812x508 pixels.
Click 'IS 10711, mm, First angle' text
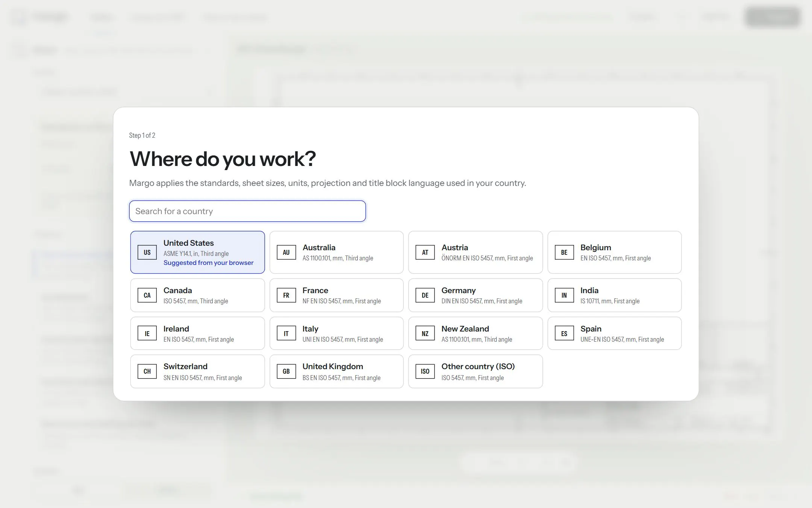610,301
